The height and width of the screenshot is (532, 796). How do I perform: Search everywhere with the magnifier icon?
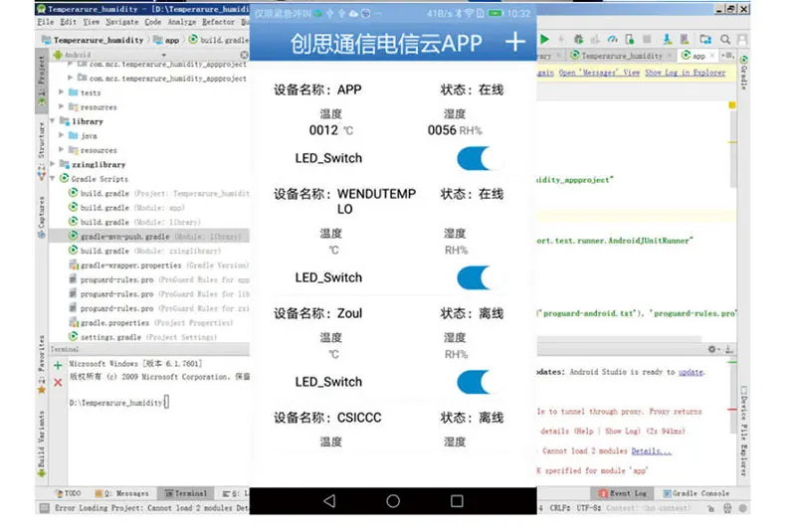tap(725, 39)
